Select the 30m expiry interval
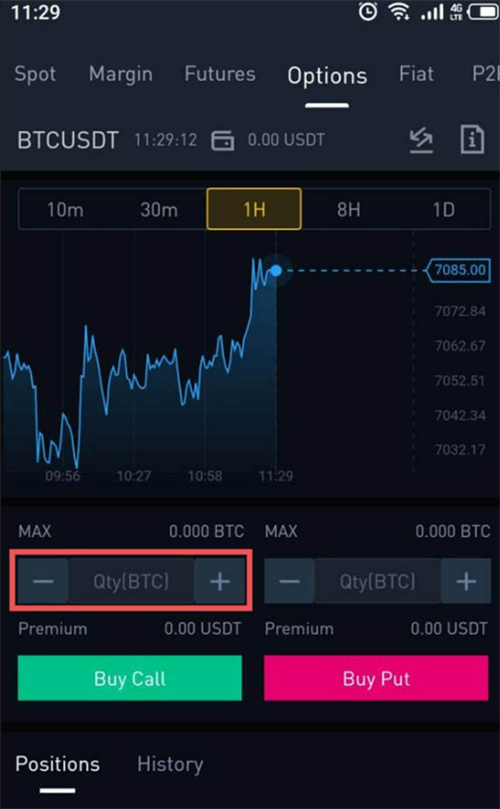 point(159,209)
